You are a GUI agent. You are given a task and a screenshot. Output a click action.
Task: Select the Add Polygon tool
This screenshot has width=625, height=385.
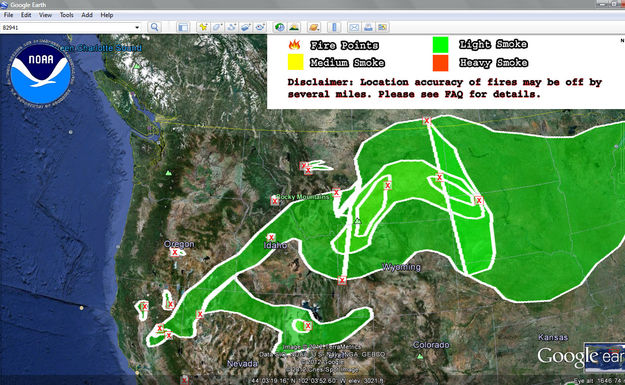pyautogui.click(x=217, y=27)
